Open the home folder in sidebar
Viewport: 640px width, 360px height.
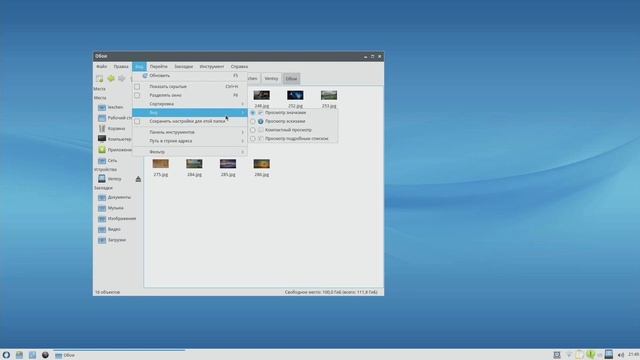111,107
